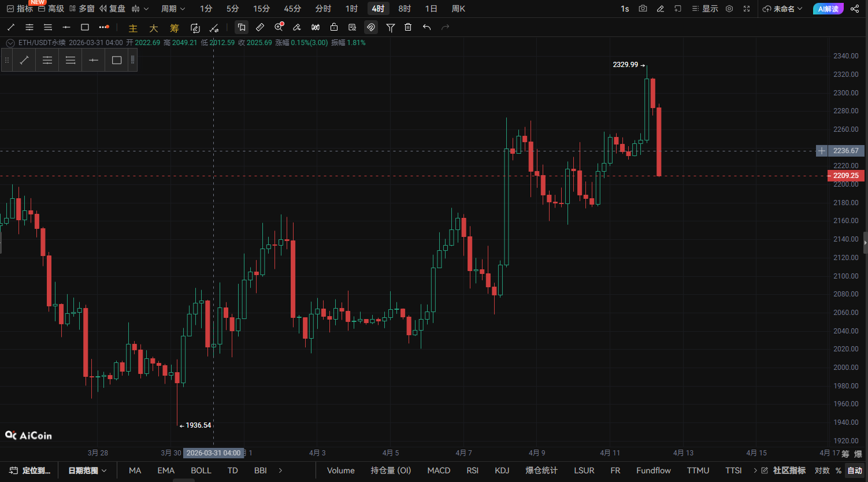Enable the MACD sub-indicator
The width and height of the screenshot is (868, 482).
(439, 470)
